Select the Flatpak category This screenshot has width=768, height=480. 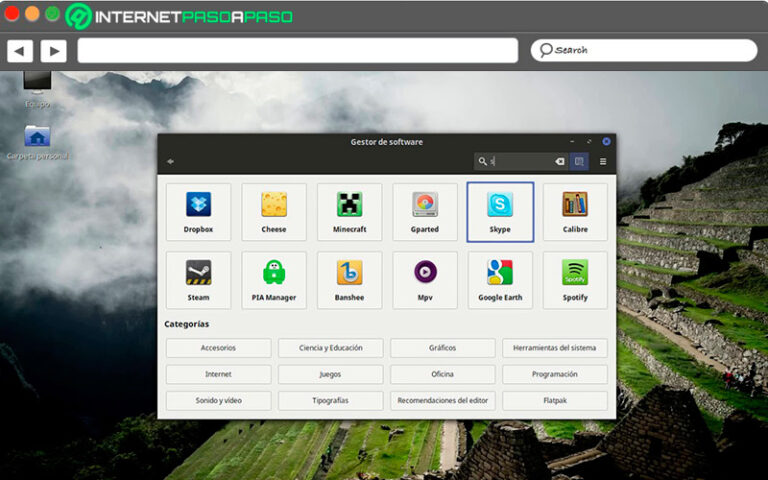554,400
